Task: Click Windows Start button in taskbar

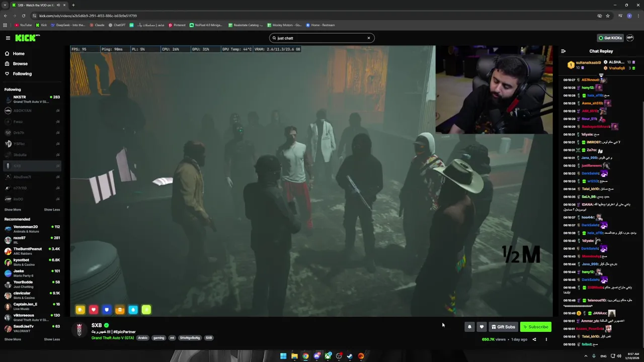Action: click(x=283, y=356)
